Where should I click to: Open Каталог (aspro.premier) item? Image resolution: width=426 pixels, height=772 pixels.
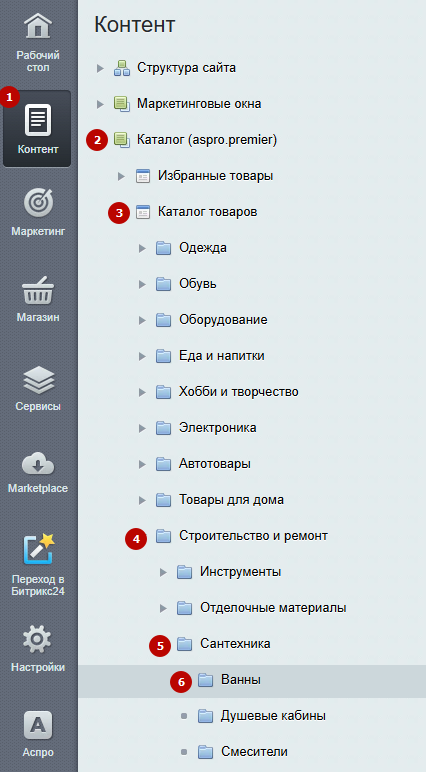tap(207, 140)
